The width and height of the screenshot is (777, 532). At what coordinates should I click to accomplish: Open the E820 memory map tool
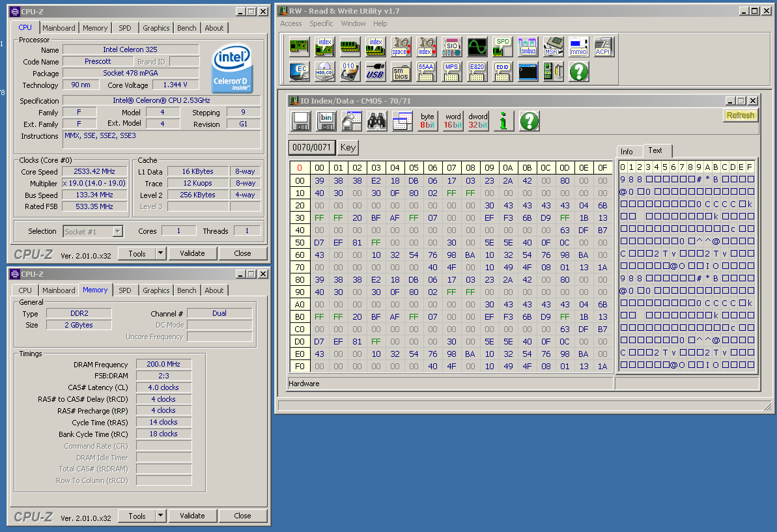click(x=477, y=72)
